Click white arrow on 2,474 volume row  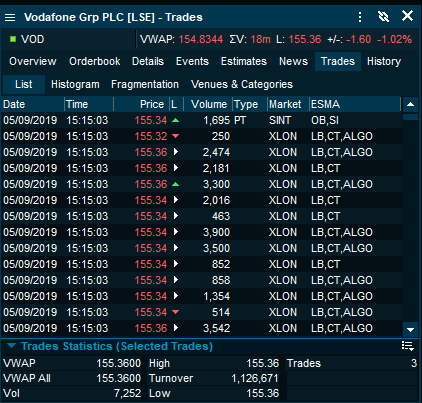[x=176, y=152]
